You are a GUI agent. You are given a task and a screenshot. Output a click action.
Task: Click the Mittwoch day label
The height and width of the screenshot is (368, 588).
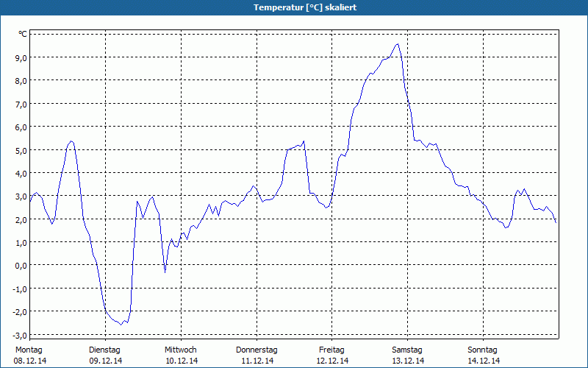tap(181, 350)
